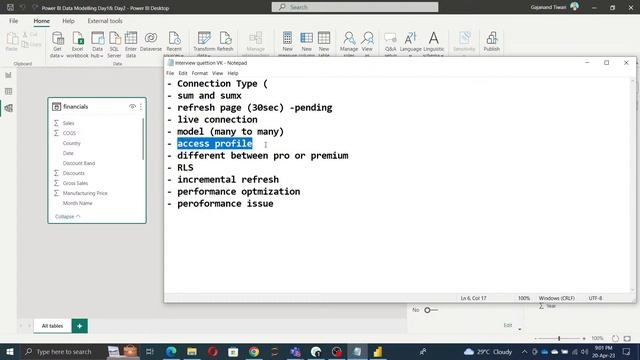
Task: Click financials table field scrollbar
Action: [x=143, y=139]
